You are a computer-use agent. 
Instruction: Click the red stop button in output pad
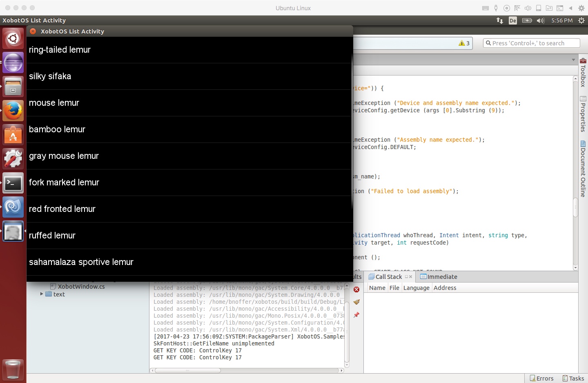click(x=356, y=289)
